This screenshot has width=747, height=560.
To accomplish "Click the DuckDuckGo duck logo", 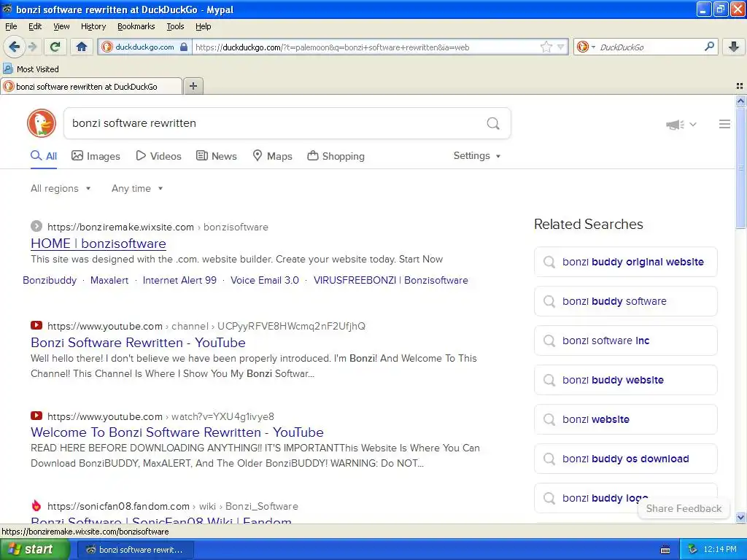I will tap(42, 123).
